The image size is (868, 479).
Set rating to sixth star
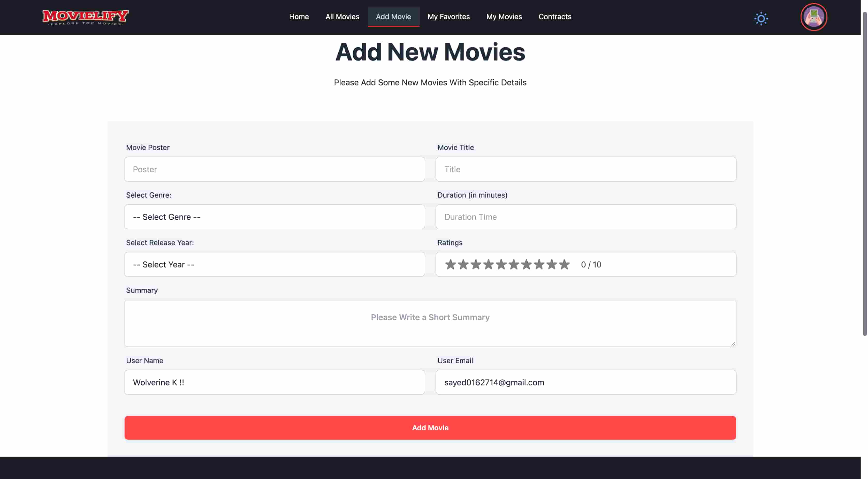pyautogui.click(x=514, y=264)
